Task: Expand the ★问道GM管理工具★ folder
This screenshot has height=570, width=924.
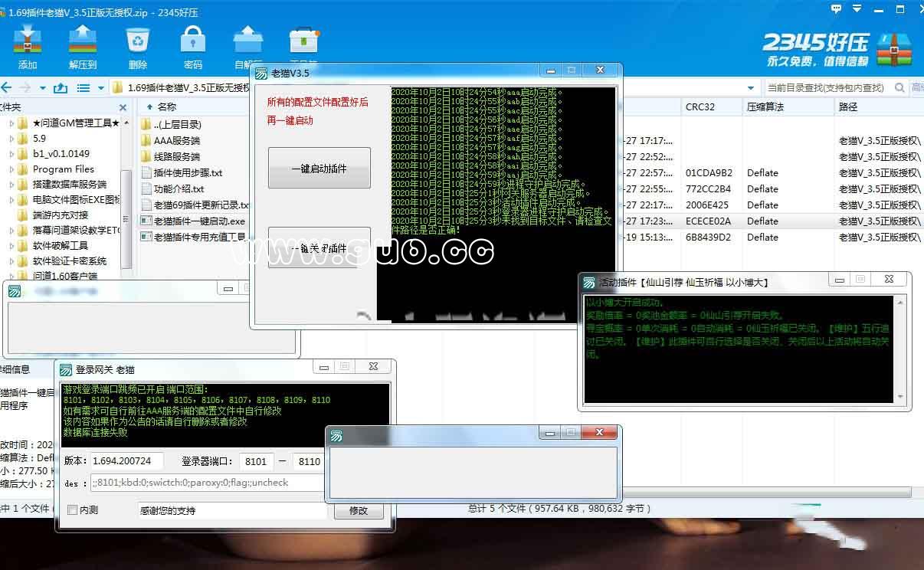Action: tap(11, 123)
